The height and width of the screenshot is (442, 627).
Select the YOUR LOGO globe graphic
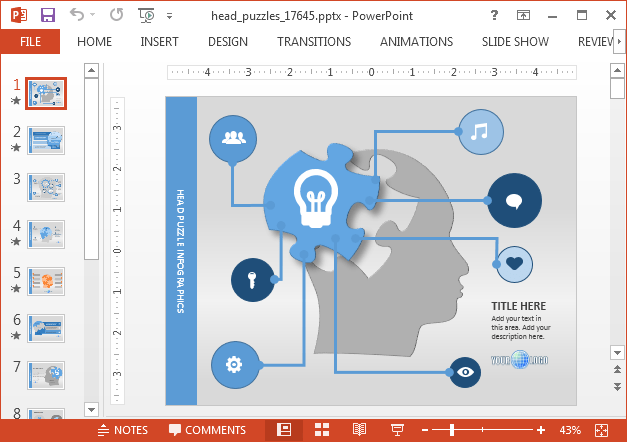coord(519,360)
